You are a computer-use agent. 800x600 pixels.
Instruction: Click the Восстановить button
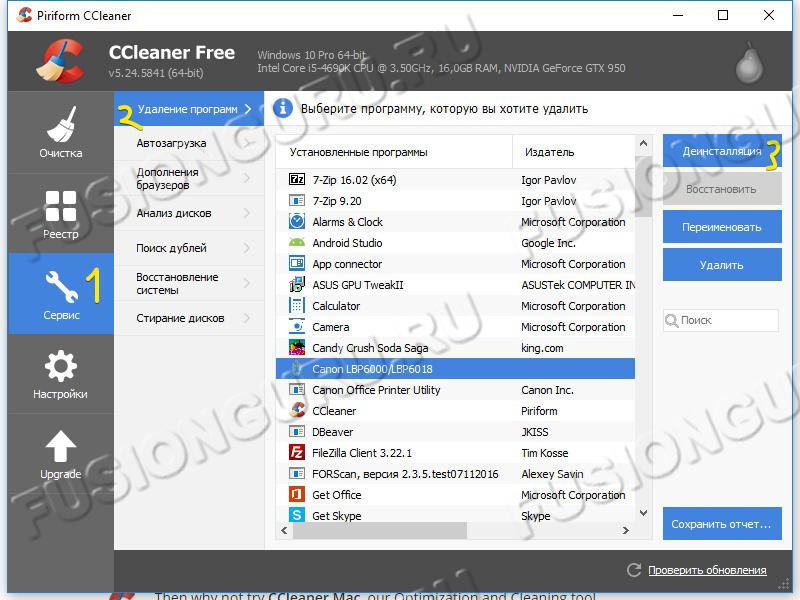tap(722, 189)
